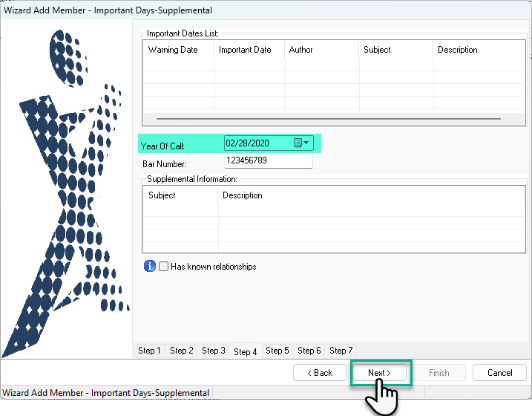Enable the Has known relationships checkbox
This screenshot has height=416, width=532.
163,266
